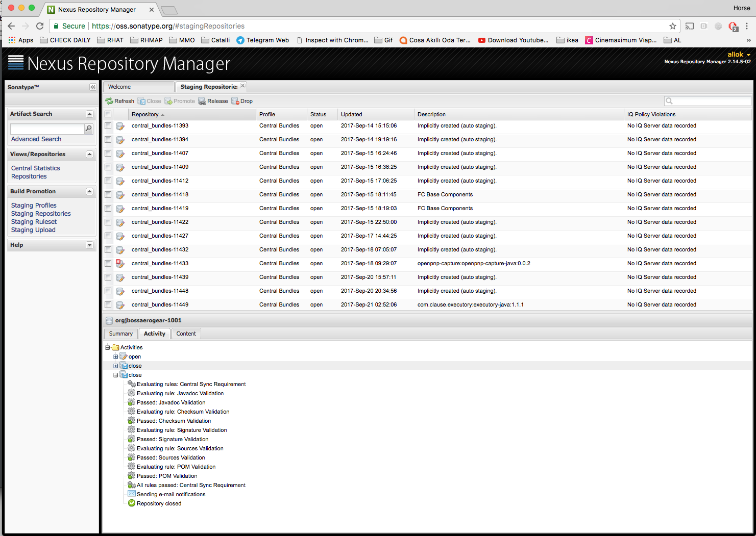This screenshot has width=756, height=536.
Task: Select the Activity tab
Action: coord(154,334)
